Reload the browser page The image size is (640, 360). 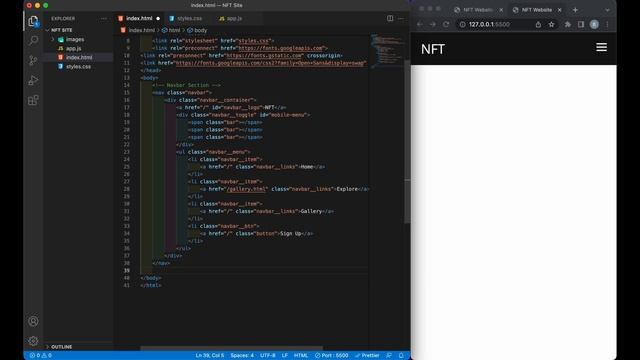tap(446, 24)
